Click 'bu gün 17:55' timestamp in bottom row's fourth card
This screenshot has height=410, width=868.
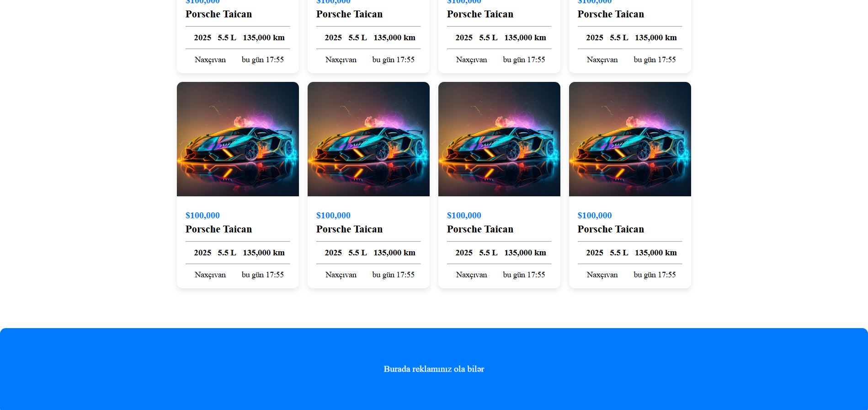point(655,275)
